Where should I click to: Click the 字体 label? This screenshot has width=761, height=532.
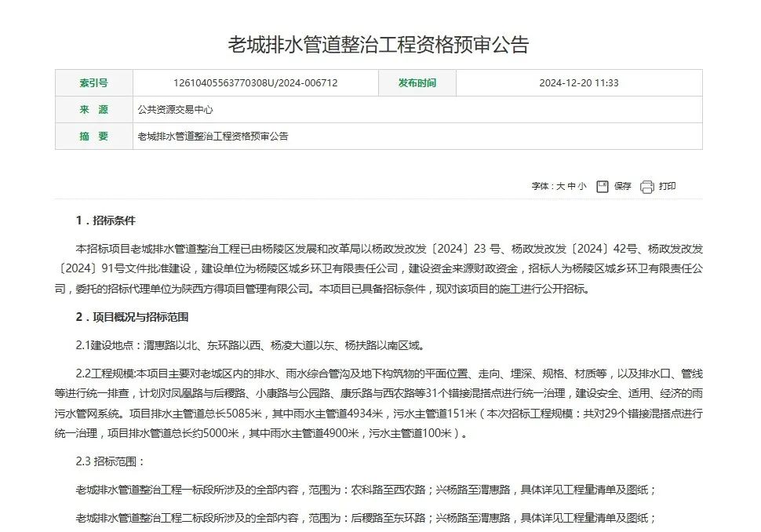[x=540, y=187]
